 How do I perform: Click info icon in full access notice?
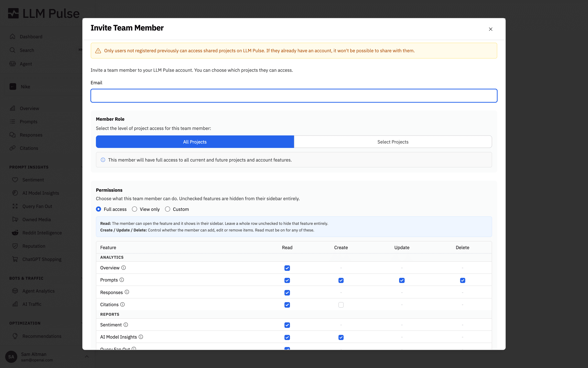pyautogui.click(x=103, y=160)
